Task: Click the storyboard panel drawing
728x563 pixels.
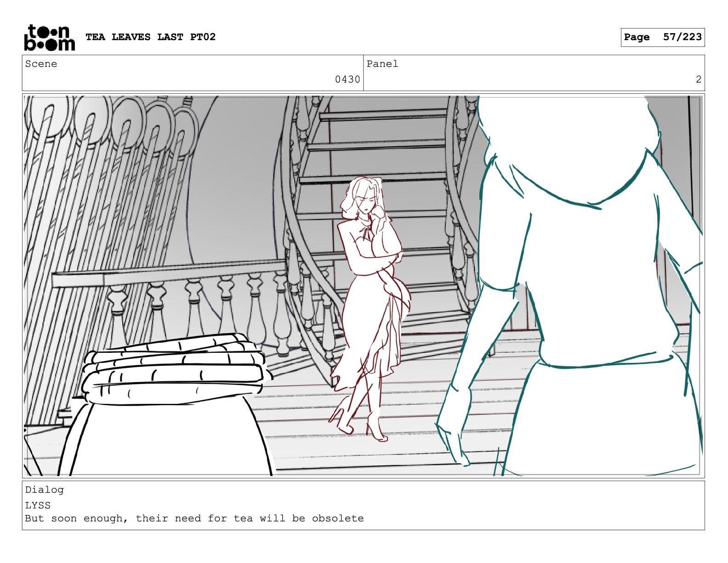Action: [x=363, y=286]
